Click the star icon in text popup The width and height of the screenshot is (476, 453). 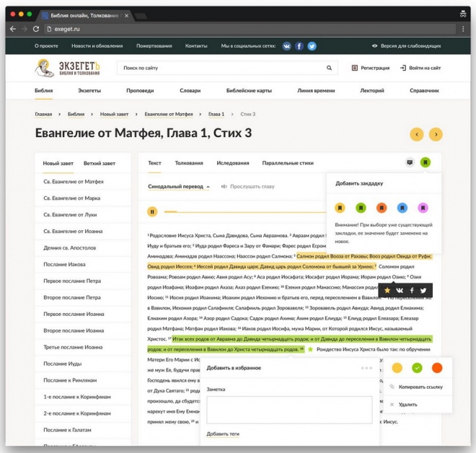click(387, 290)
